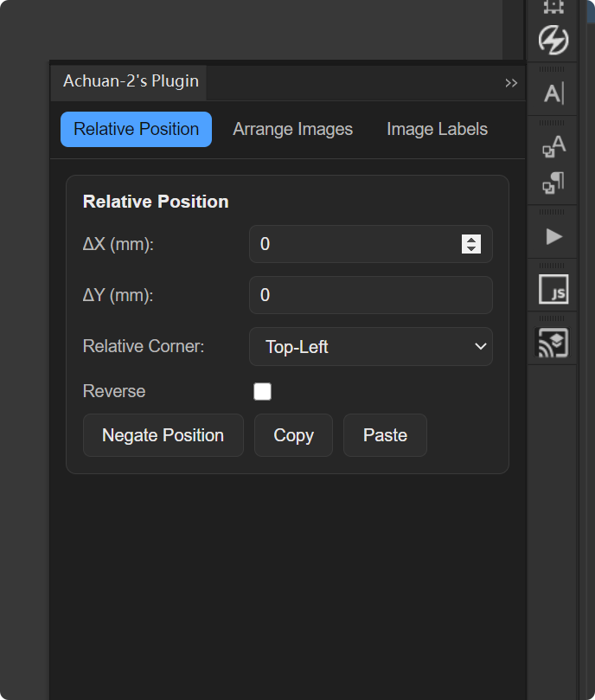Collapse the plugin panel with the >> arrows
Image resolution: width=595 pixels, height=700 pixels.
[510, 83]
